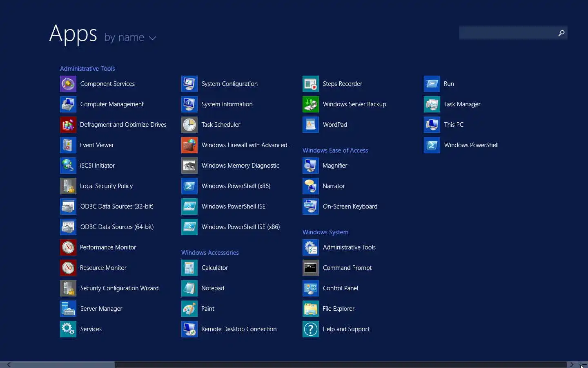
Task: Launch Windows Memory Diagnostic icon
Action: point(189,166)
